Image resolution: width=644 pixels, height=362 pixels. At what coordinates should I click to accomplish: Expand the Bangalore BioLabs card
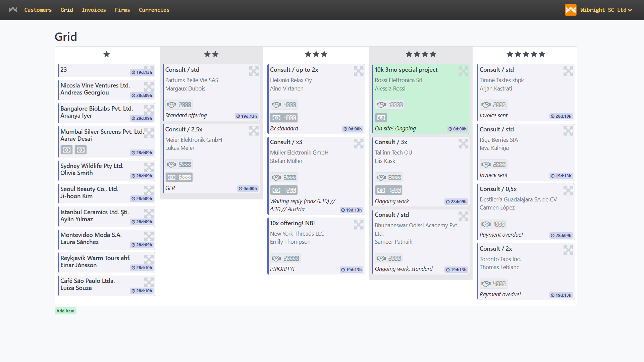coord(149,110)
